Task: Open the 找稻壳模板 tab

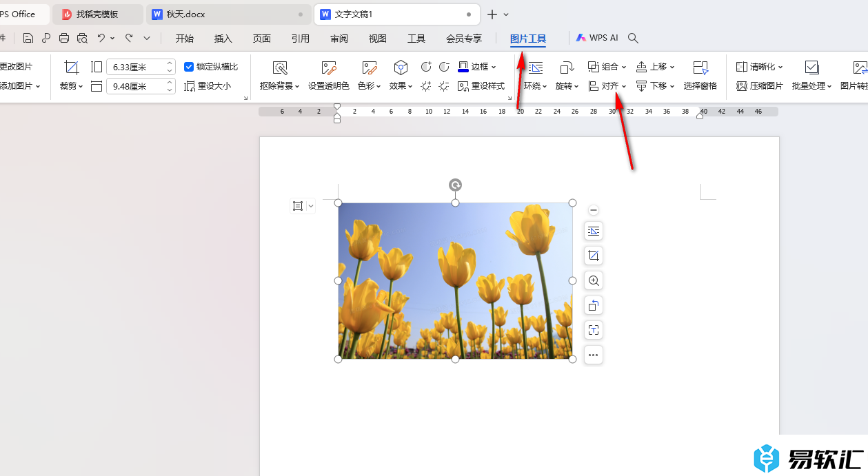Action: (x=98, y=14)
